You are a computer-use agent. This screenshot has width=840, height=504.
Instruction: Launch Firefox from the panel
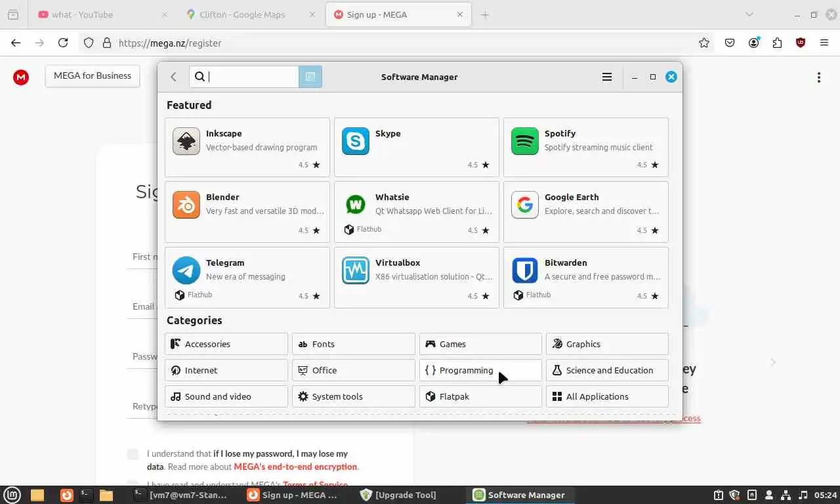coord(66,495)
